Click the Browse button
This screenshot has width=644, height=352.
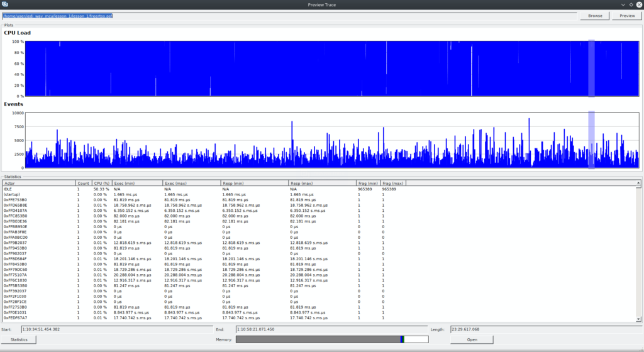click(595, 16)
